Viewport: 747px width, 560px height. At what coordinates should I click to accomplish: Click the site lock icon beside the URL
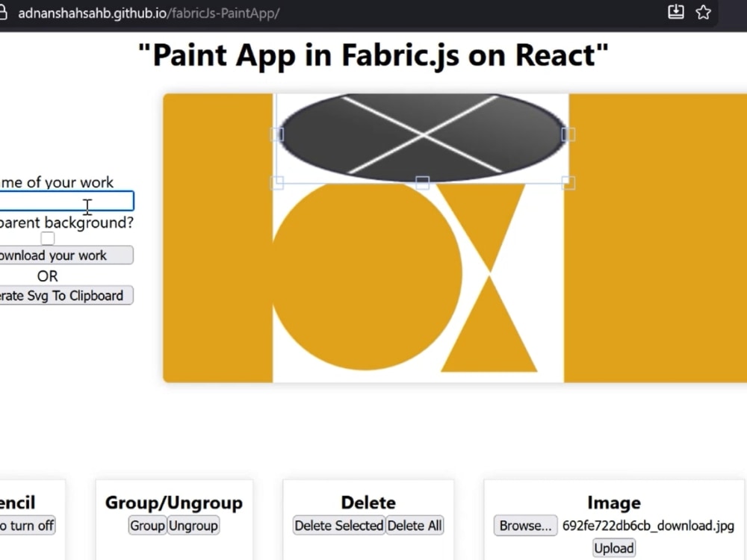tap(3, 13)
